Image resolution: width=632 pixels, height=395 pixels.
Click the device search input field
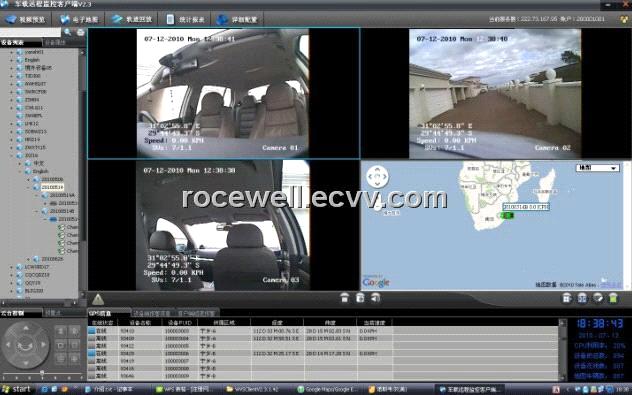coord(31,32)
